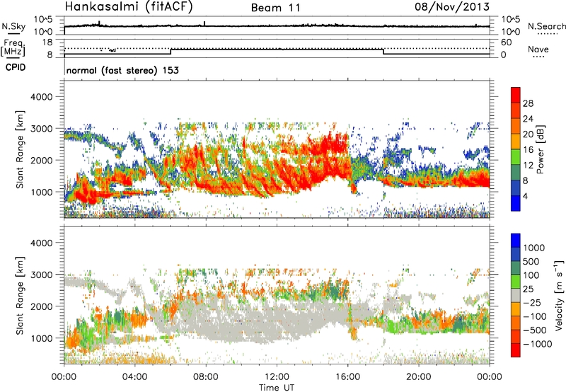Select the N.Search legend label
Screen dimensions: 566x392
coord(547,26)
